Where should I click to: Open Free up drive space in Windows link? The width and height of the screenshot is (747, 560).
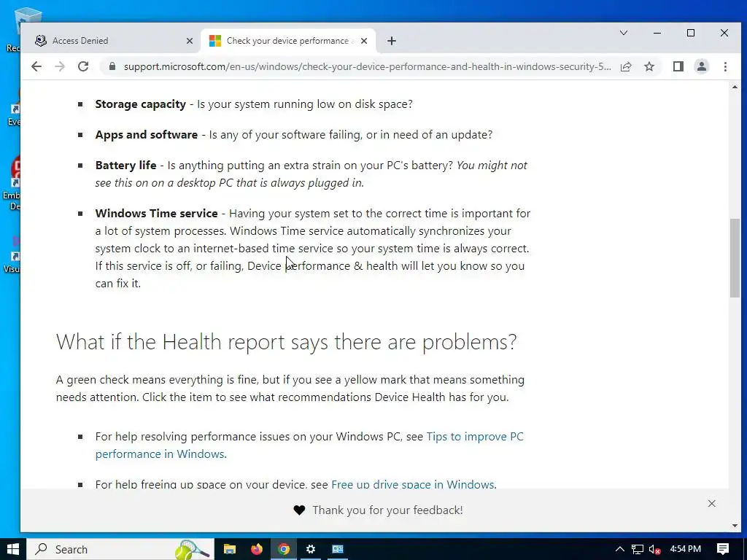tap(413, 484)
